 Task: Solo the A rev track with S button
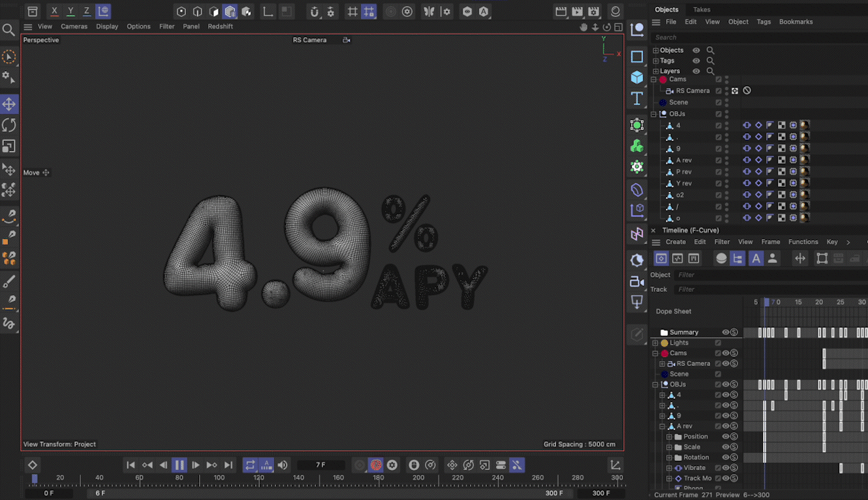(734, 426)
